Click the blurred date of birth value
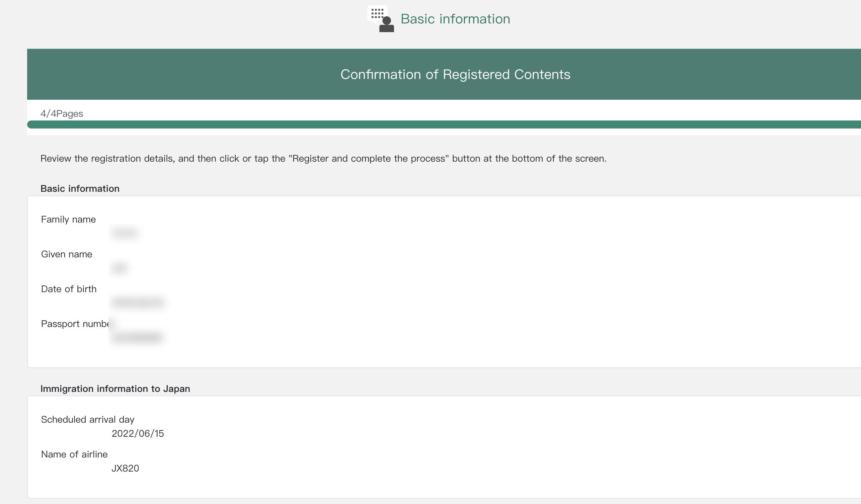The width and height of the screenshot is (861, 504). [x=138, y=303]
